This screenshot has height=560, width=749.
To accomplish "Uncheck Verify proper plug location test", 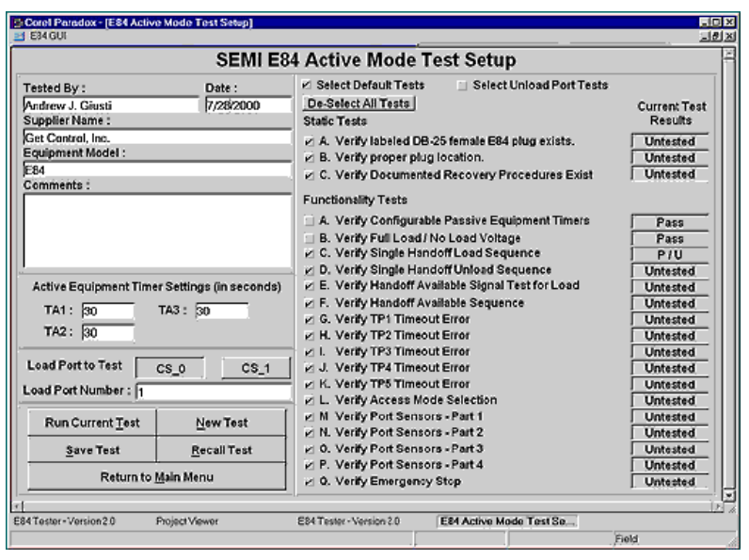I will tap(311, 157).
